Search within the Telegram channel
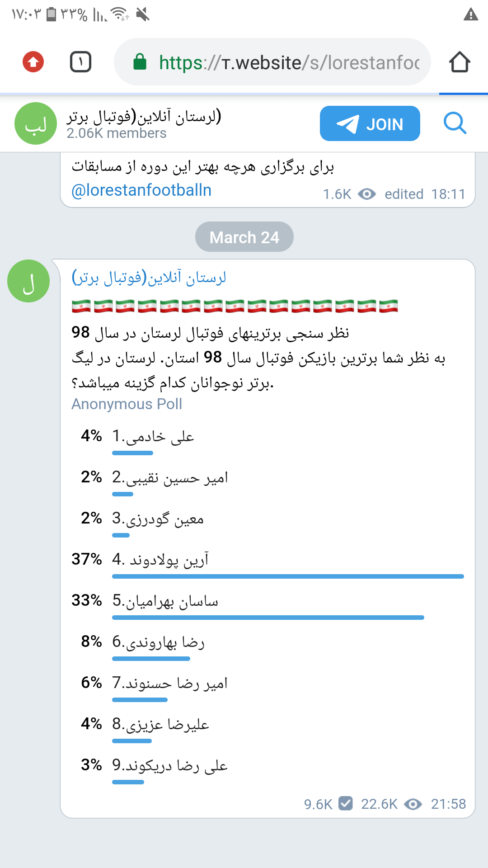The height and width of the screenshot is (868, 488). click(455, 123)
